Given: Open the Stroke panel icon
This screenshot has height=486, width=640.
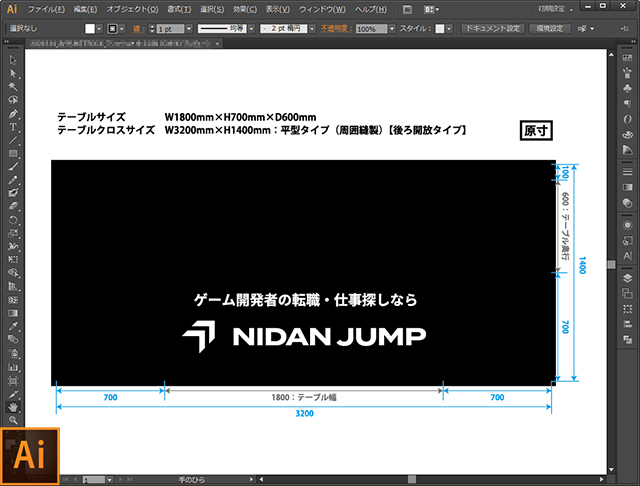Looking at the screenshot, I should pyautogui.click(x=627, y=172).
